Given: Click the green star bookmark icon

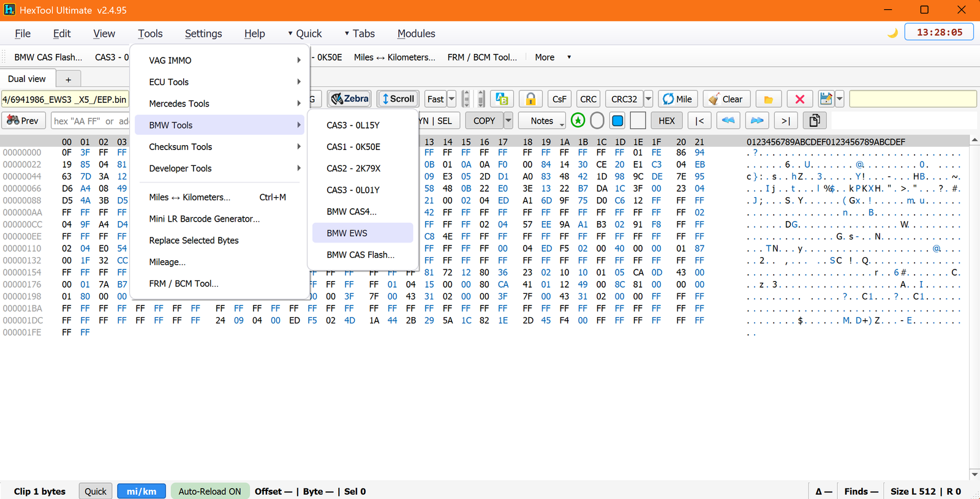Looking at the screenshot, I should [578, 121].
